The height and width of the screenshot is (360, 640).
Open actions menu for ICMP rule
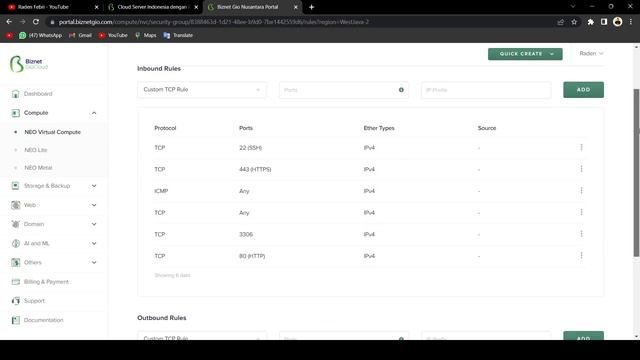click(581, 191)
